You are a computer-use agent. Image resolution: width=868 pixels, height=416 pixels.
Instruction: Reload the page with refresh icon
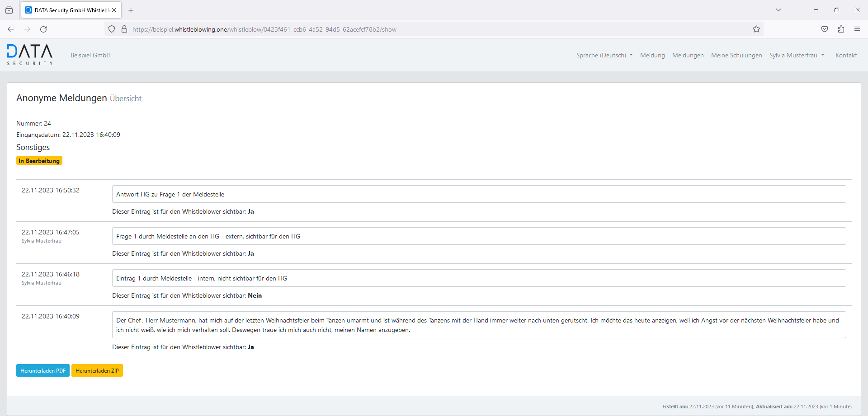point(43,29)
